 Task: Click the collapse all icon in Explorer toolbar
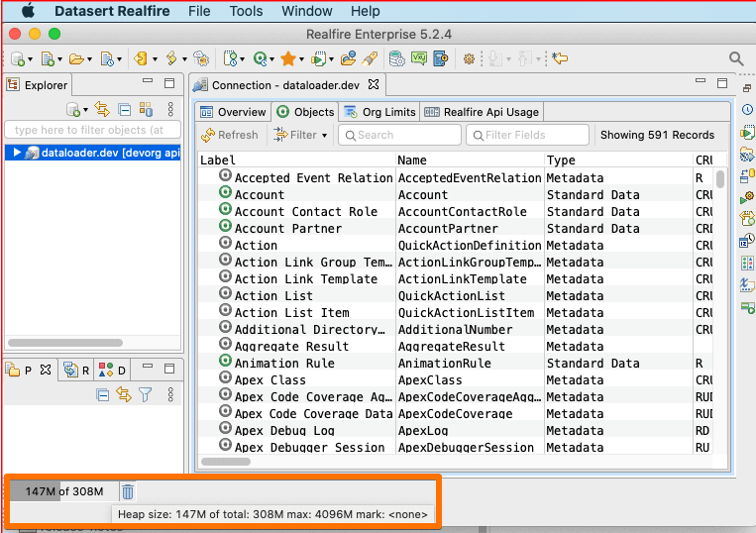[125, 110]
